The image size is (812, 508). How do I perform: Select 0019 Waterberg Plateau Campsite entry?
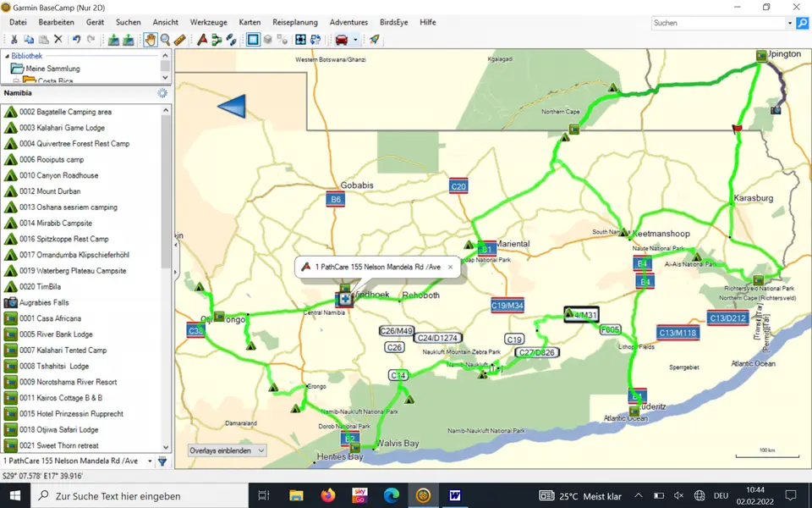click(81, 271)
